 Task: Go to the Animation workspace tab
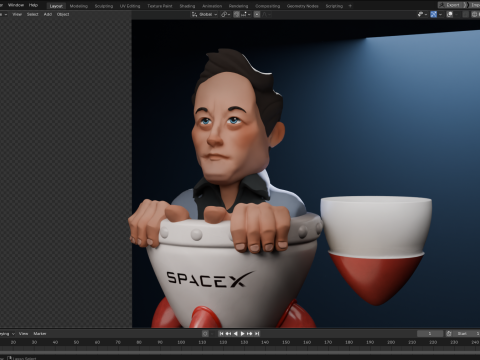pos(212,6)
